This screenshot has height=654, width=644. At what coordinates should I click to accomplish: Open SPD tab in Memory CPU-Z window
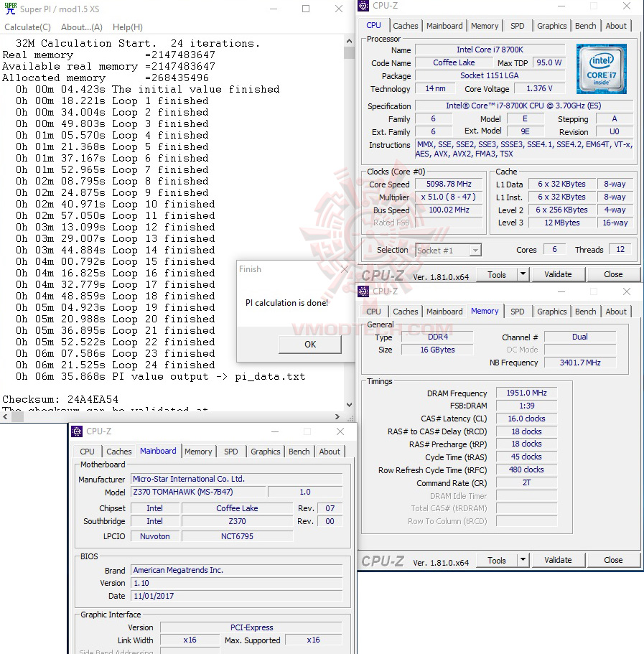[517, 311]
